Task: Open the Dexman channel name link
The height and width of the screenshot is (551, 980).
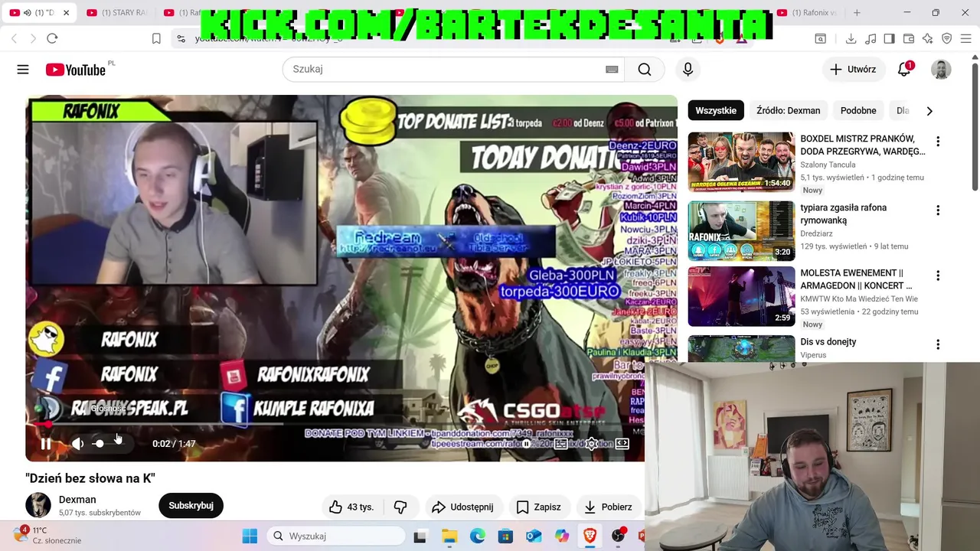Action: (77, 500)
